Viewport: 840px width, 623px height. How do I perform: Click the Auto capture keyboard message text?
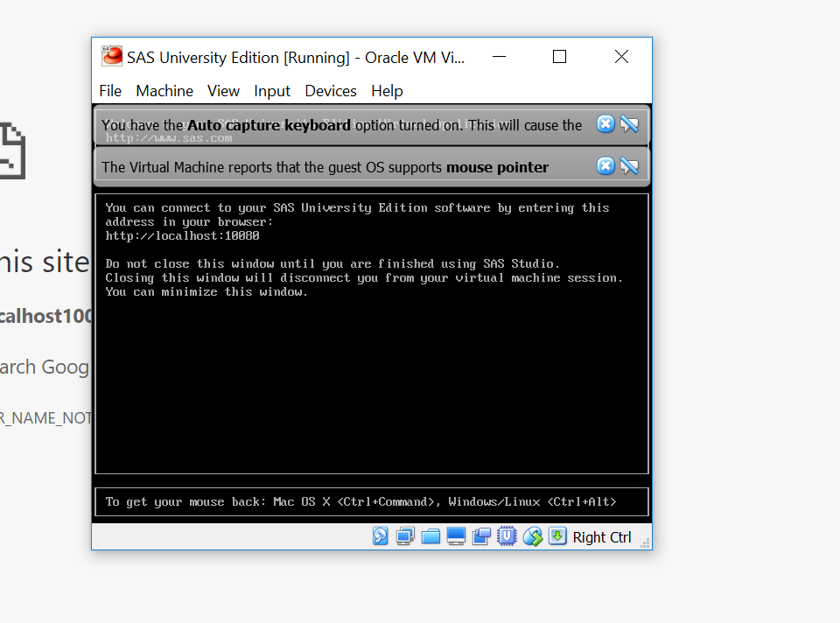342,125
